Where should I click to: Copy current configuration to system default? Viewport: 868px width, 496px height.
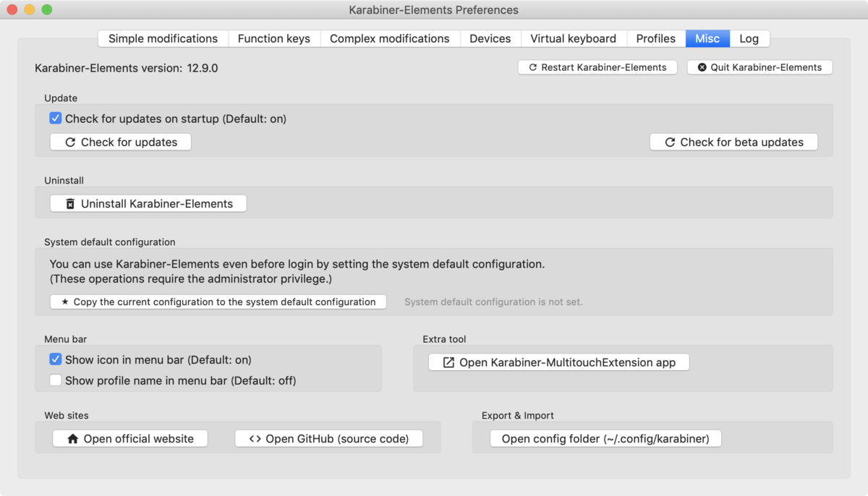coord(218,302)
